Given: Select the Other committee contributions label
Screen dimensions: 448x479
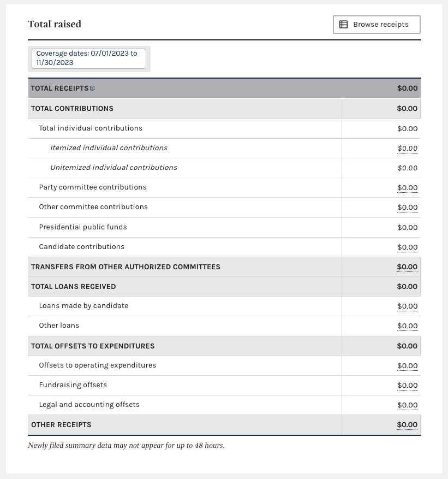Looking at the screenshot, I should pos(93,207).
